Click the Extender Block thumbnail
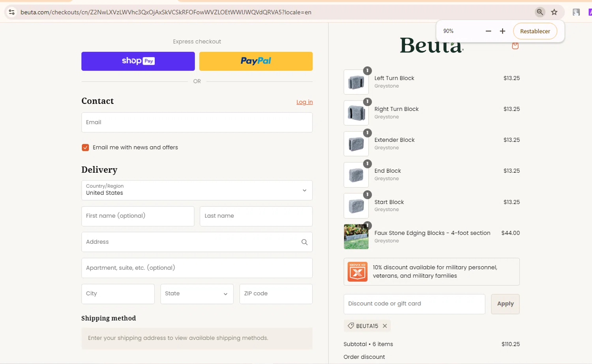The height and width of the screenshot is (364, 592). (x=356, y=144)
